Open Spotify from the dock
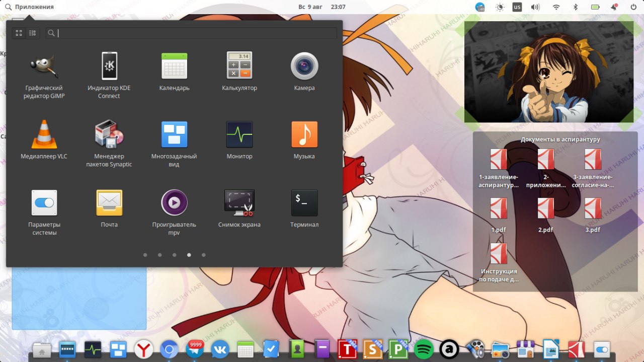The height and width of the screenshot is (362, 644). click(x=424, y=349)
